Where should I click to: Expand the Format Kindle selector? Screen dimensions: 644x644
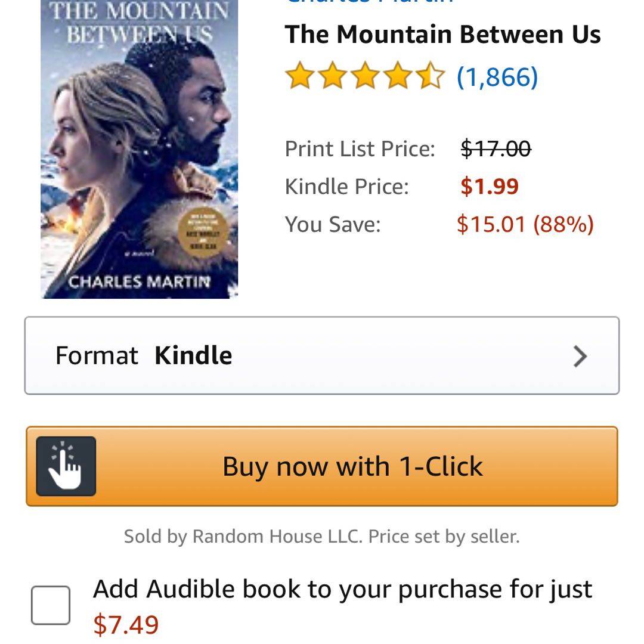pyautogui.click(x=322, y=355)
